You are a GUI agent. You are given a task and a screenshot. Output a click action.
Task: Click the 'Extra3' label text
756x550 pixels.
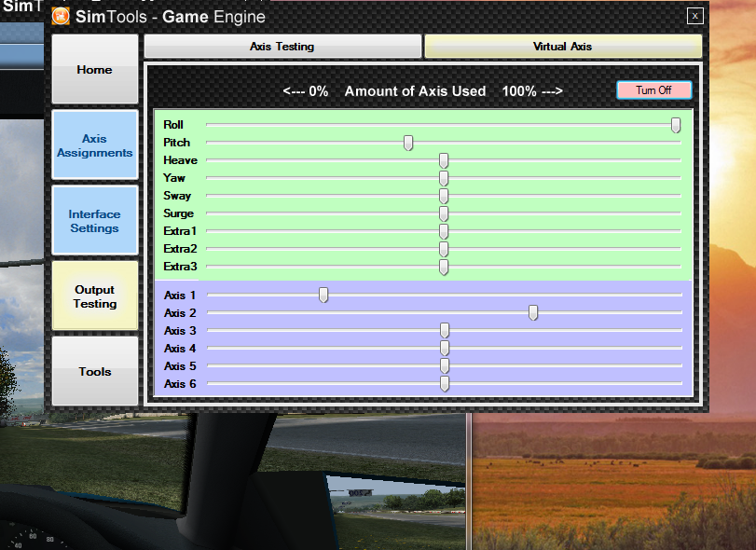(180, 267)
